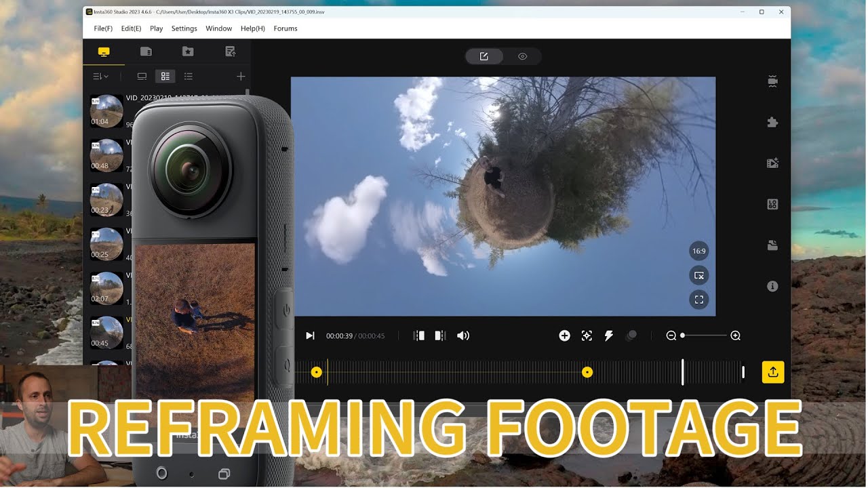Select the first yellow keyframe marker
The height and width of the screenshot is (488, 868).
317,372
